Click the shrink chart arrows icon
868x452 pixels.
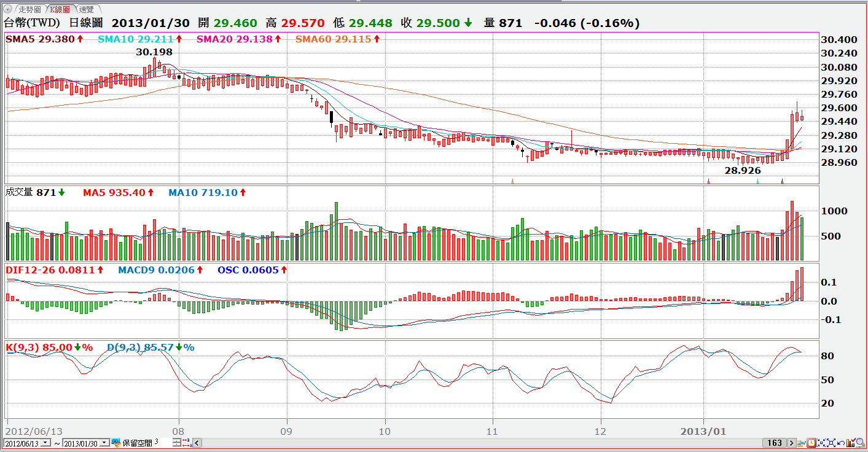tap(821, 443)
